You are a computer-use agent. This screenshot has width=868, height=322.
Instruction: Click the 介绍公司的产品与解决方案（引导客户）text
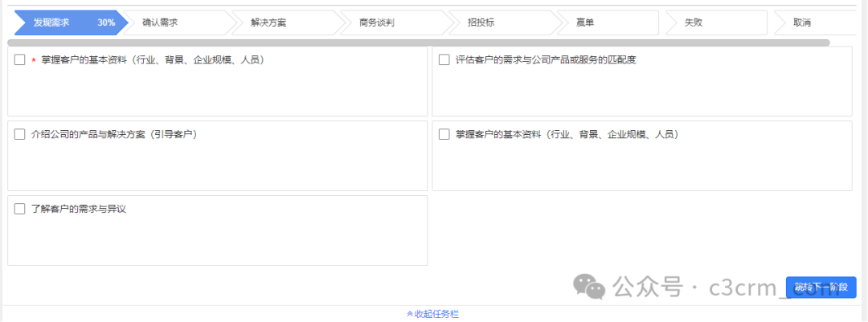115,134
